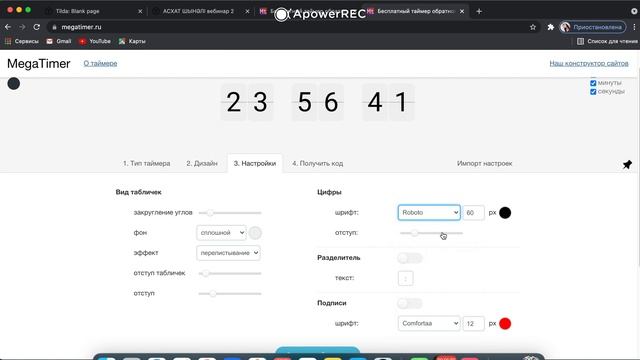
Task: Bookmark this page with star icon
Action: point(533,27)
